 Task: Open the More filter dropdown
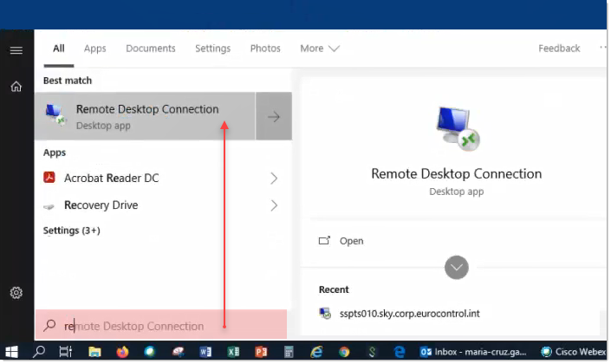(x=319, y=49)
